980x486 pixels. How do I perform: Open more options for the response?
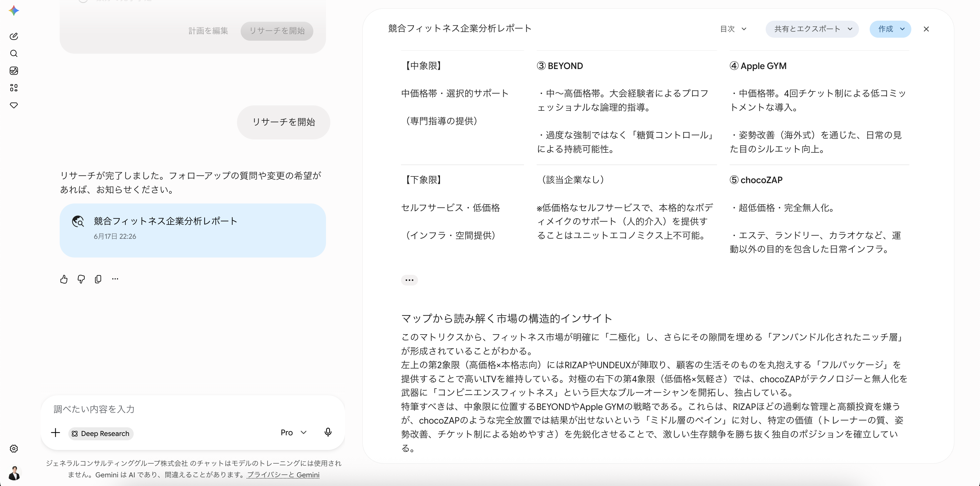[115, 279]
